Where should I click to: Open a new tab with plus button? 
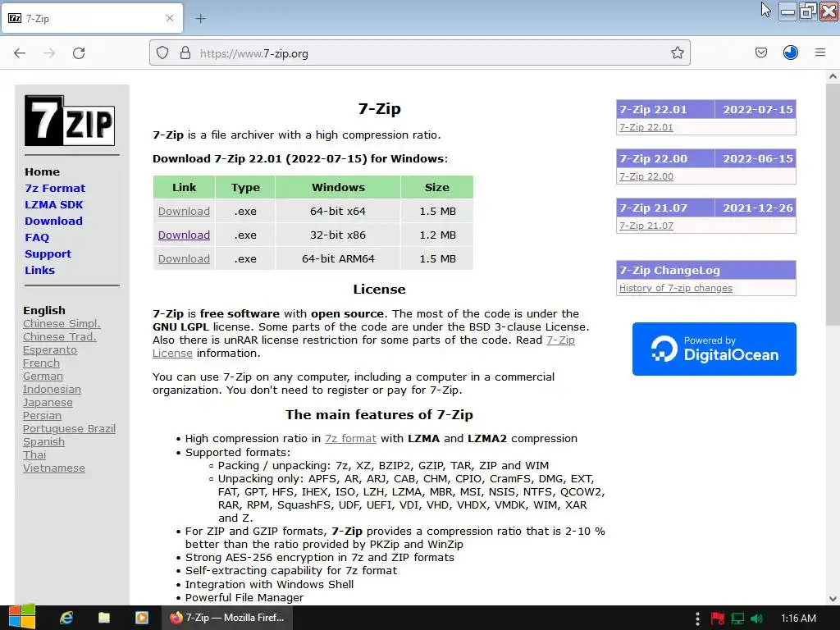pos(200,19)
